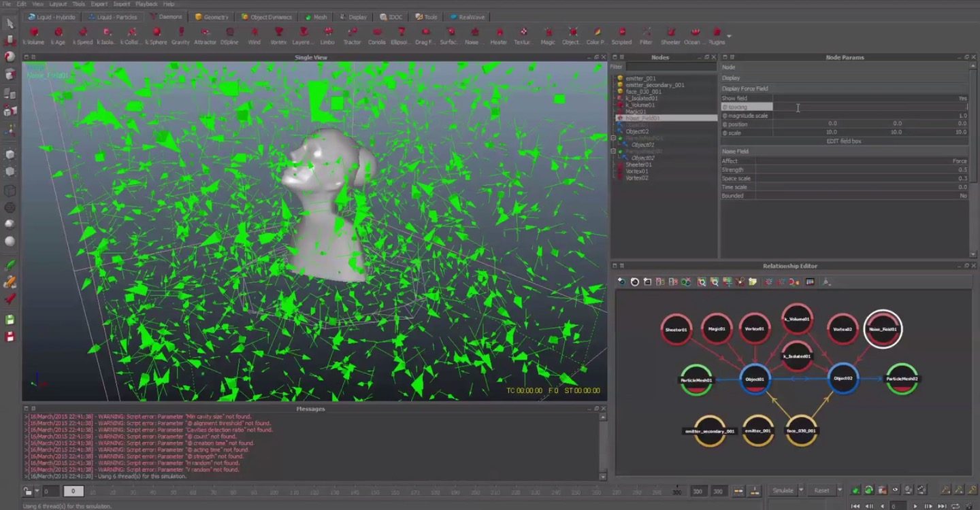Select the Vortex02 node in Relationship Editor

(x=843, y=329)
